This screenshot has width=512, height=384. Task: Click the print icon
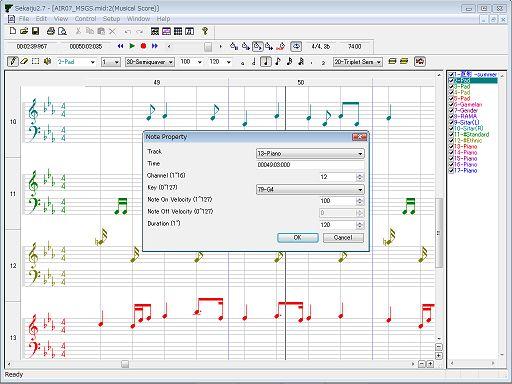coord(51,31)
